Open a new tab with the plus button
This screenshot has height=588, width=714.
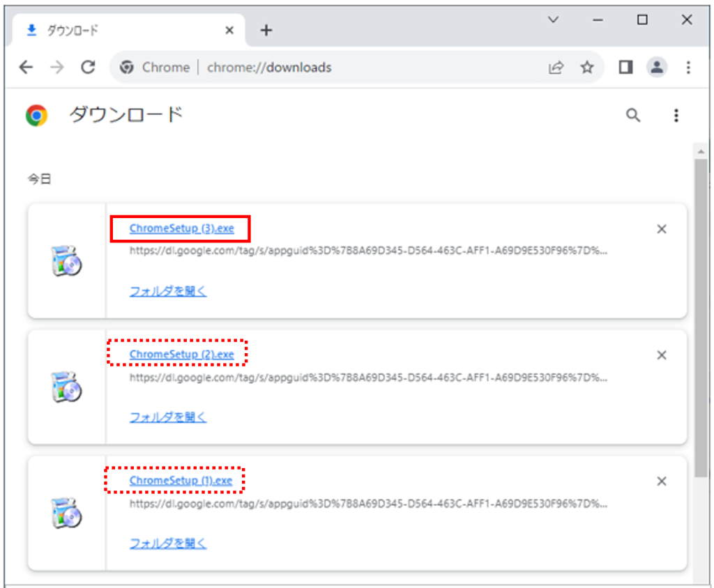(266, 31)
